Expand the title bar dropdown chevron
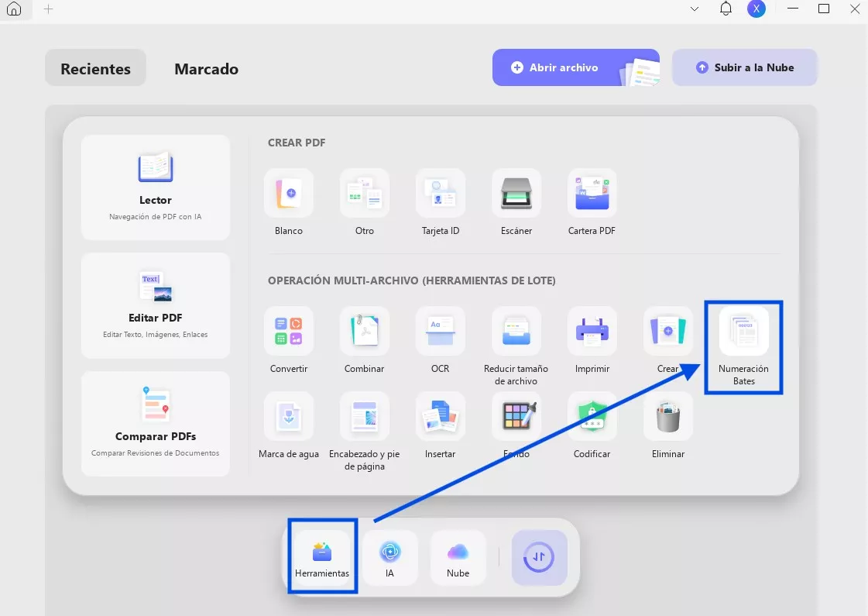 coord(695,9)
